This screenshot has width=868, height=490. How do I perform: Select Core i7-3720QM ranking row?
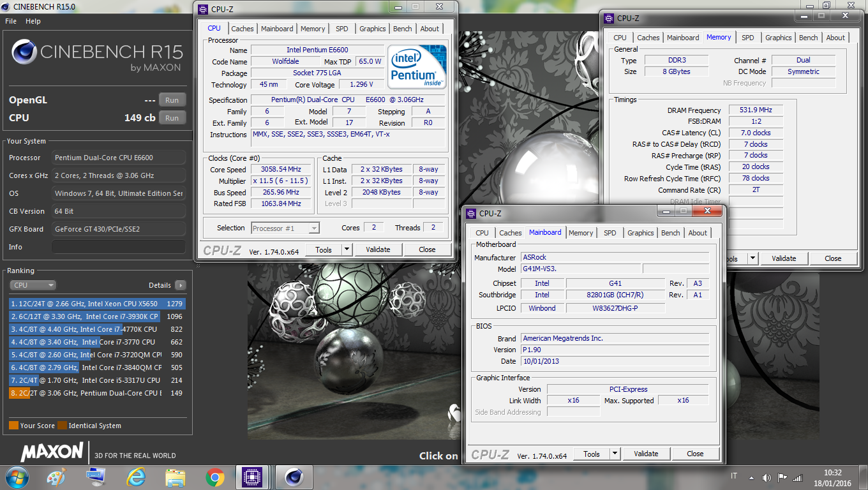97,355
